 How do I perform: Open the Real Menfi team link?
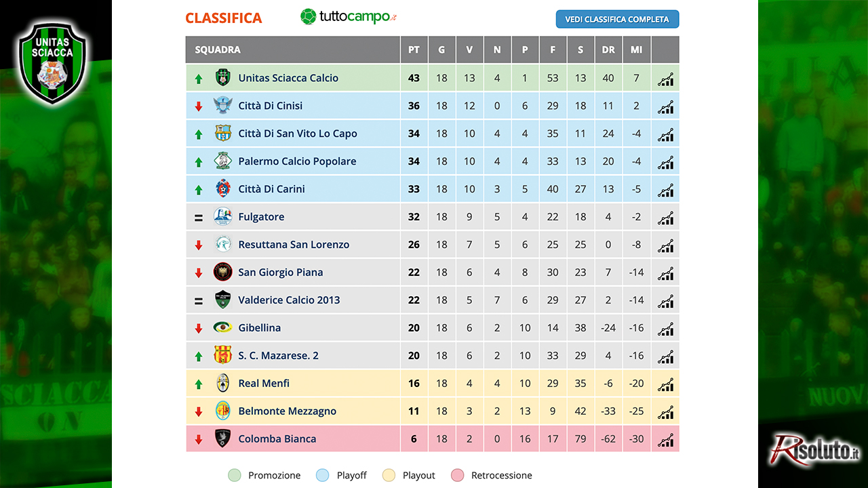[264, 384]
